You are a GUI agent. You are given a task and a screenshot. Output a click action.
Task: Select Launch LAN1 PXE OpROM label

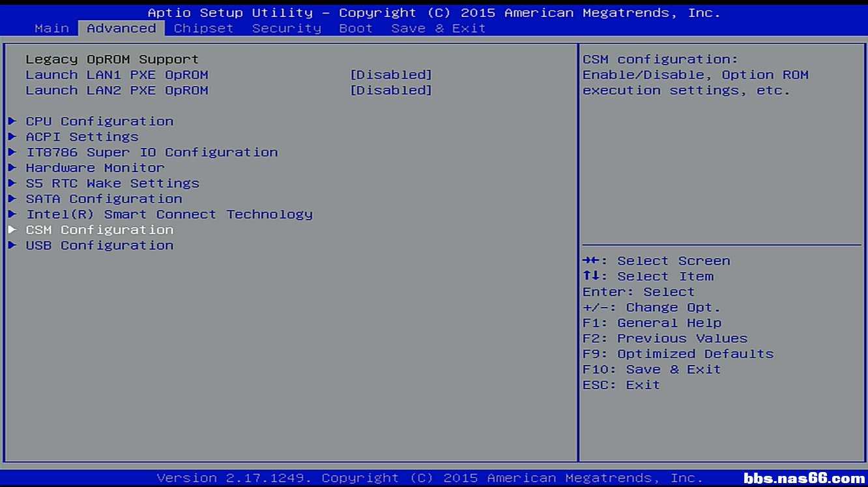[117, 75]
